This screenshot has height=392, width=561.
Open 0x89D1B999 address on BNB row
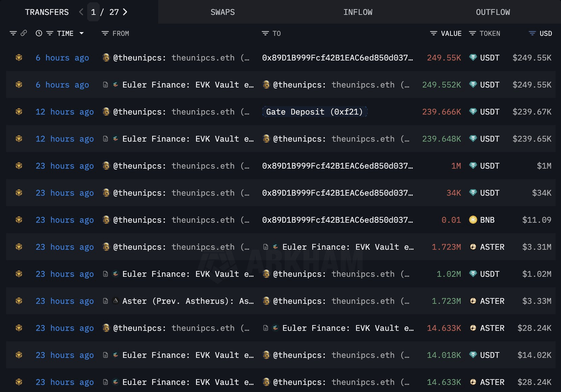coord(337,220)
